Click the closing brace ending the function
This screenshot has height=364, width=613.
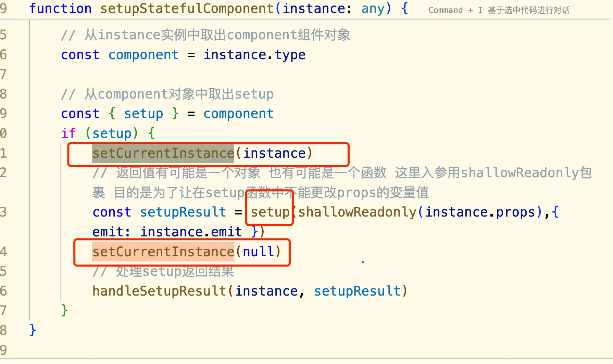coord(33,330)
